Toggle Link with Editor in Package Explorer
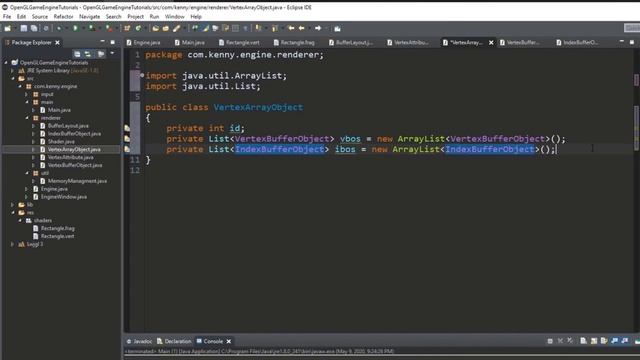Viewport: 640px width, 360px height. pos(88,54)
